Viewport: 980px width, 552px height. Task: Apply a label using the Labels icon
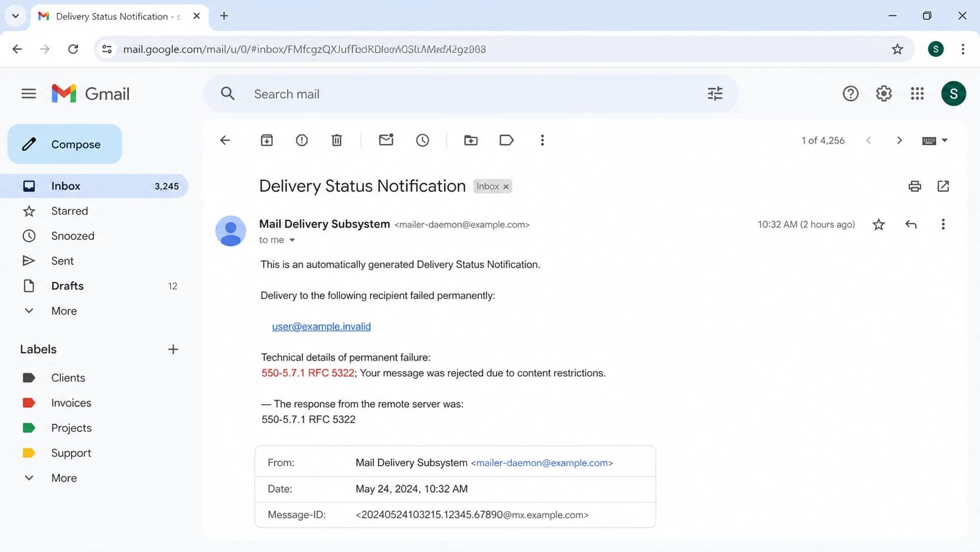pyautogui.click(x=506, y=140)
